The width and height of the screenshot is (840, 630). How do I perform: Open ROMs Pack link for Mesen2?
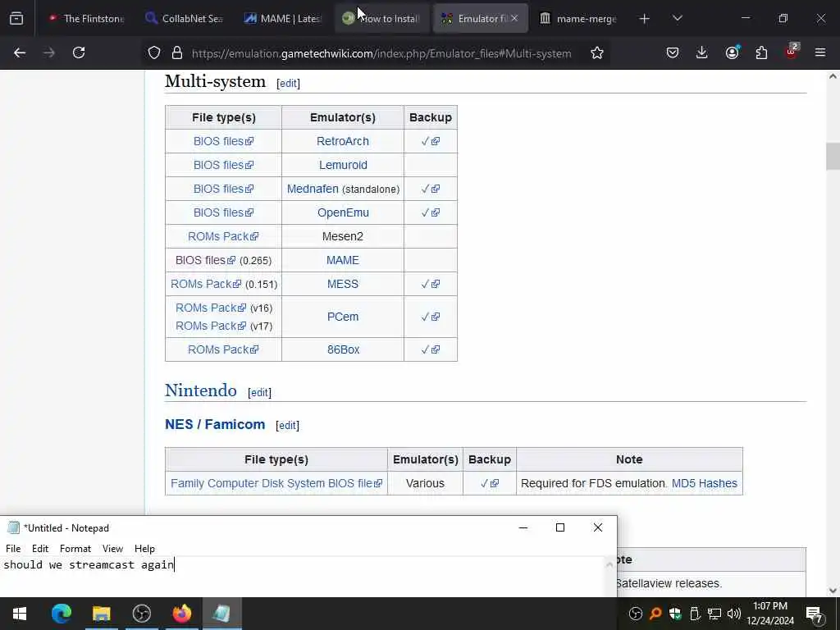point(223,236)
